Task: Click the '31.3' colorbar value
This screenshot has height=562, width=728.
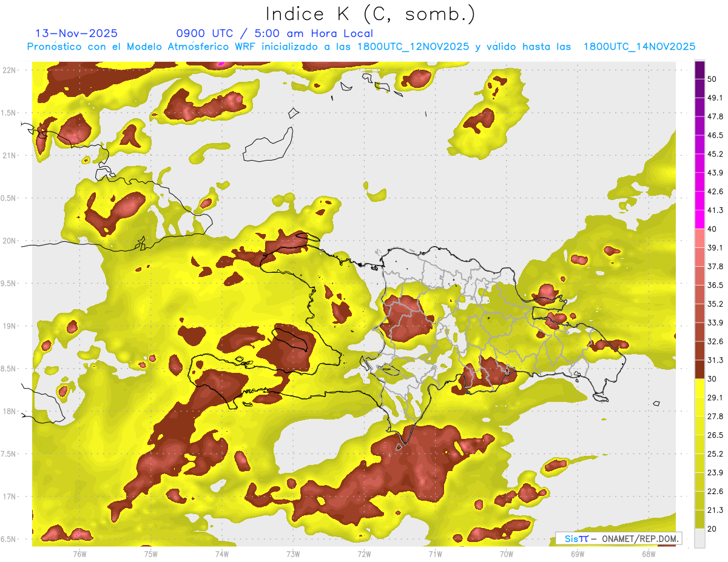Action: click(x=715, y=360)
